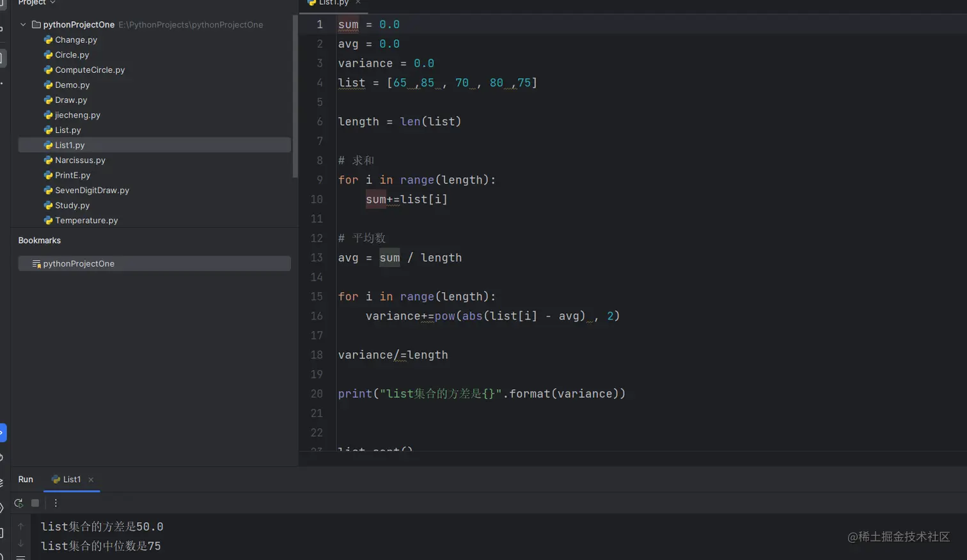Click the Run tool window label
The height and width of the screenshot is (560, 967).
pos(26,479)
